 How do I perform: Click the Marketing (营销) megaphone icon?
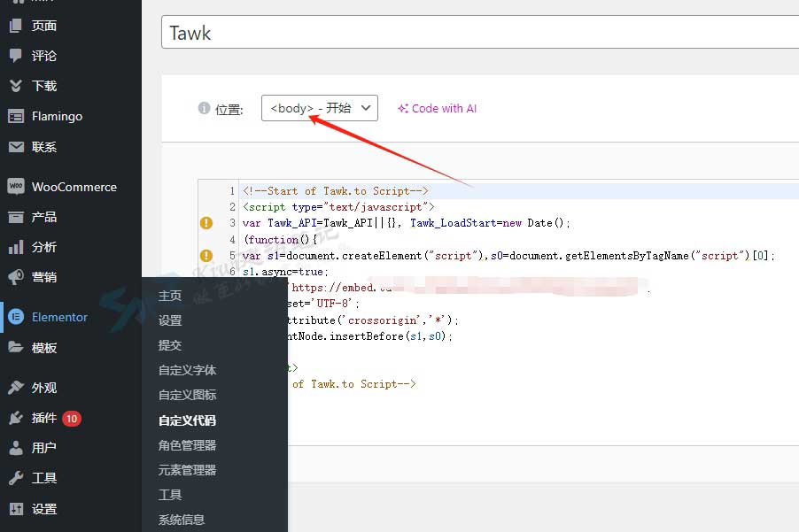tap(15, 277)
